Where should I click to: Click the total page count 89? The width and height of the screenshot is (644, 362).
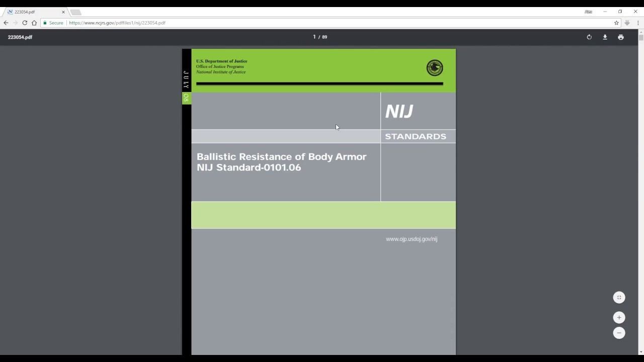pyautogui.click(x=325, y=37)
